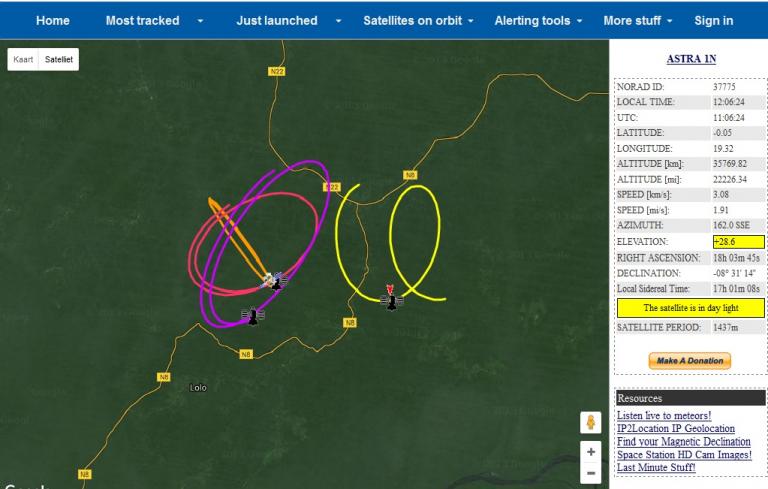Click the Make A Donation button
Viewport: 768px width, 489px height.
[690, 361]
